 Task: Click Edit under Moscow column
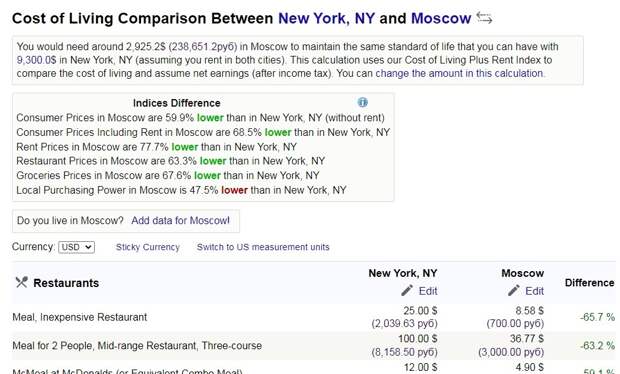pos(535,291)
